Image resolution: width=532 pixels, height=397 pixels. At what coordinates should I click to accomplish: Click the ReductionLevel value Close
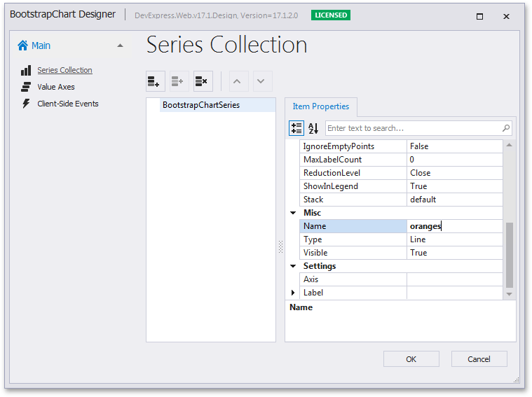pos(454,173)
